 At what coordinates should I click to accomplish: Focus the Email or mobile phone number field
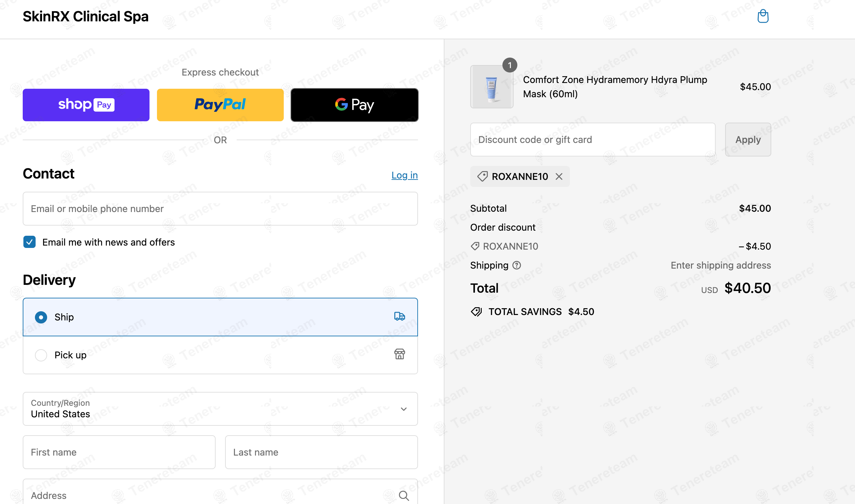(x=220, y=209)
